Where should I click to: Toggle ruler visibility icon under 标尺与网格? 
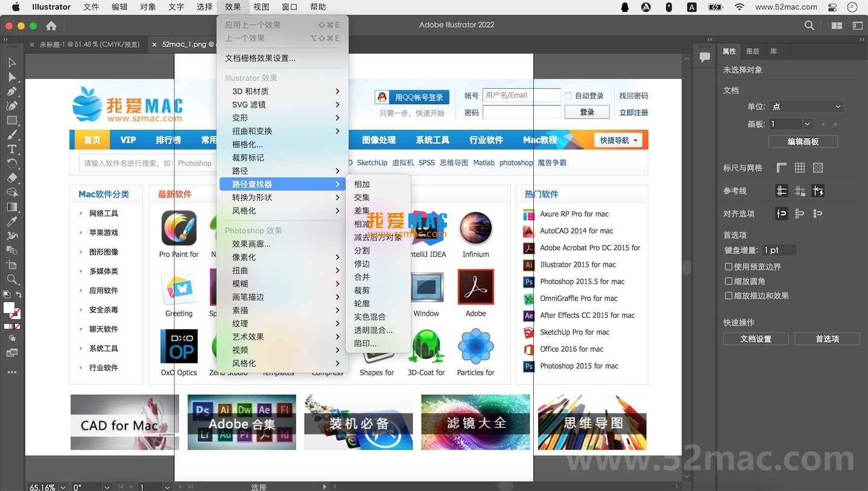782,168
